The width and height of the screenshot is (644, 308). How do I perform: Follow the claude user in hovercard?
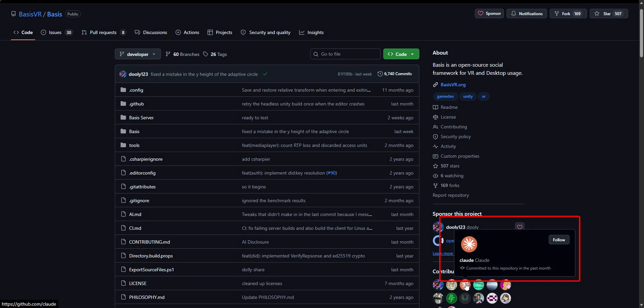coord(559,240)
